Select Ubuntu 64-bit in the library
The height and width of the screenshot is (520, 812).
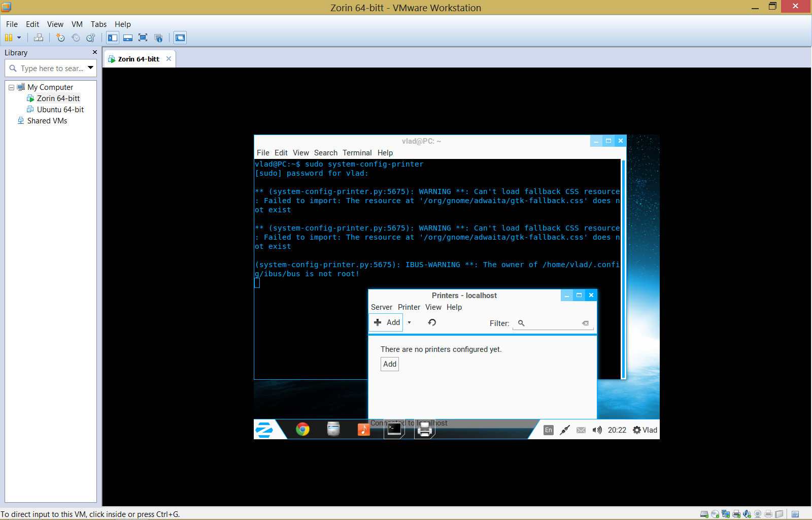[60, 110]
